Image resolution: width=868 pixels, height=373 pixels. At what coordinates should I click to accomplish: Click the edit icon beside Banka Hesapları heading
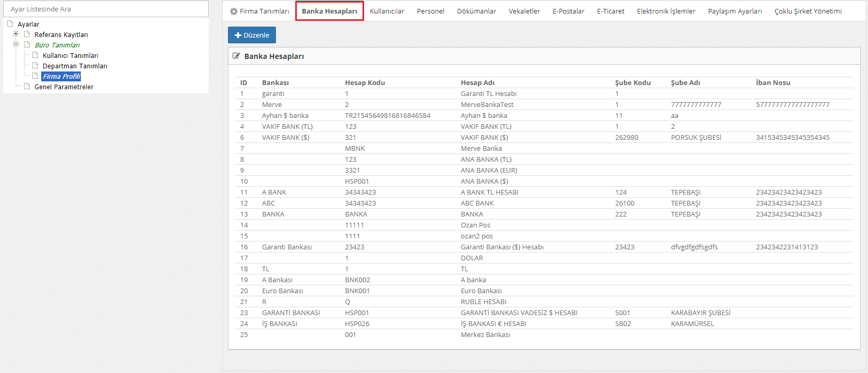(x=236, y=56)
